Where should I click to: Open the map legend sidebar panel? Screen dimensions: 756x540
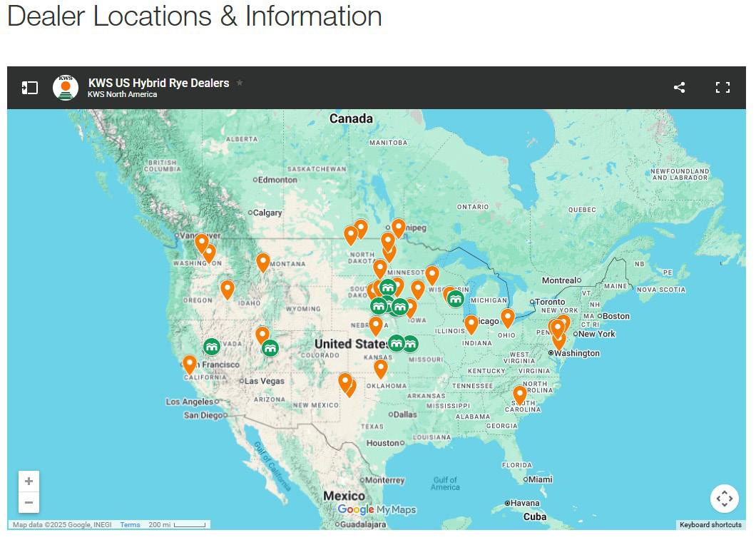pyautogui.click(x=30, y=88)
